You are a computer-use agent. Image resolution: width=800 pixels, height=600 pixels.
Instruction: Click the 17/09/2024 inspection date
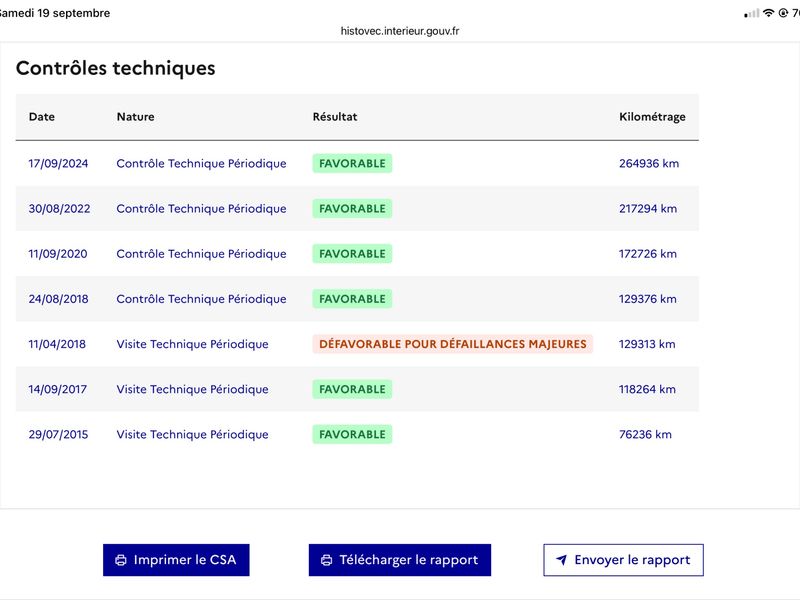(58, 164)
